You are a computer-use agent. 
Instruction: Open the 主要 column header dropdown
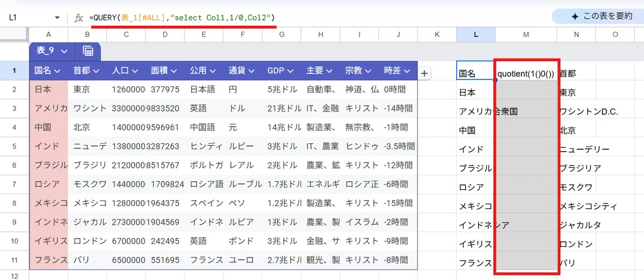coord(329,71)
